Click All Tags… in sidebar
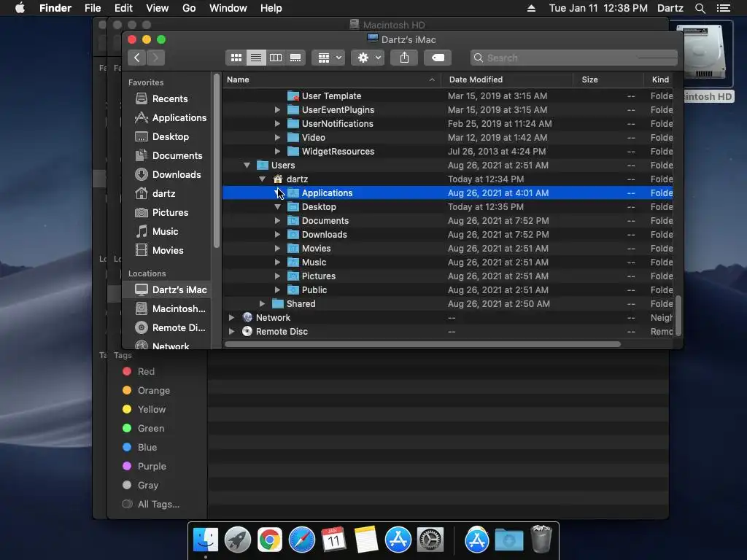This screenshot has width=747, height=560. click(151, 505)
